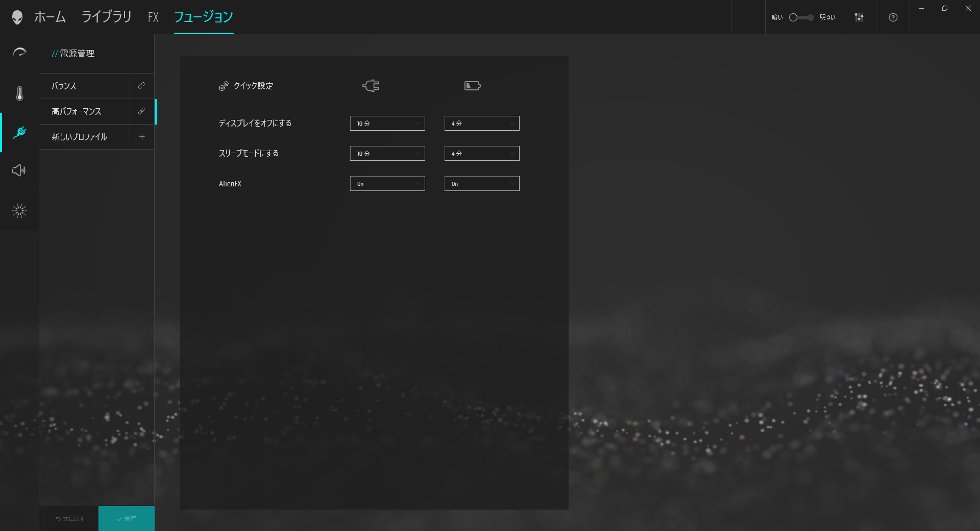Screen dimensions: 980x531
Task: Click the 明るい theme label
Action: [x=827, y=17]
